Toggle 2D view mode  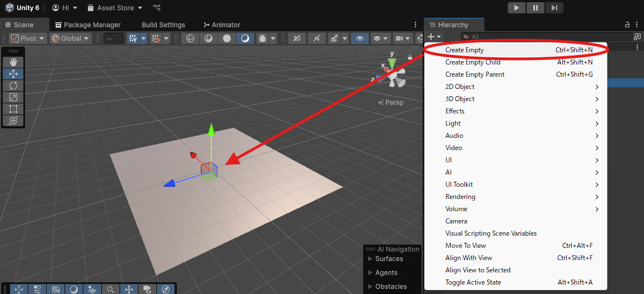297,38
